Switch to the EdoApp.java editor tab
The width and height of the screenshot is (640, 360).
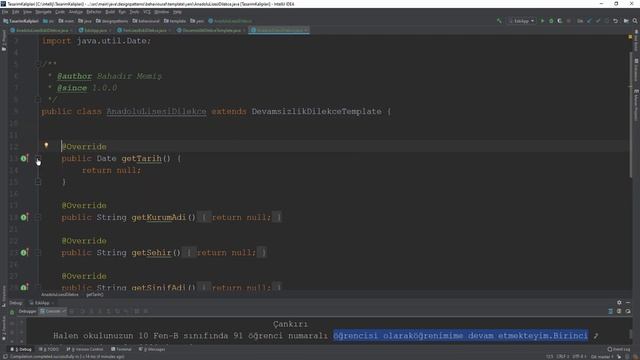click(95, 30)
